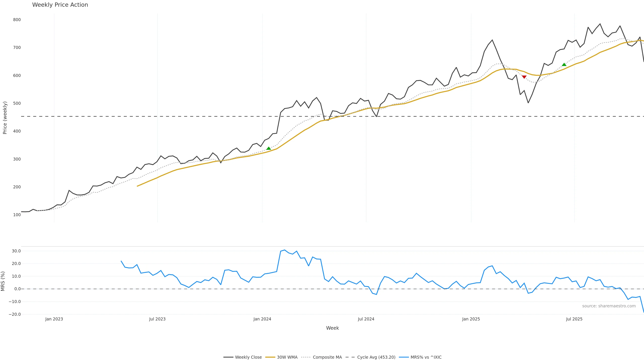Click the 800 price axis tick label
The image size is (644, 362).
[17, 20]
